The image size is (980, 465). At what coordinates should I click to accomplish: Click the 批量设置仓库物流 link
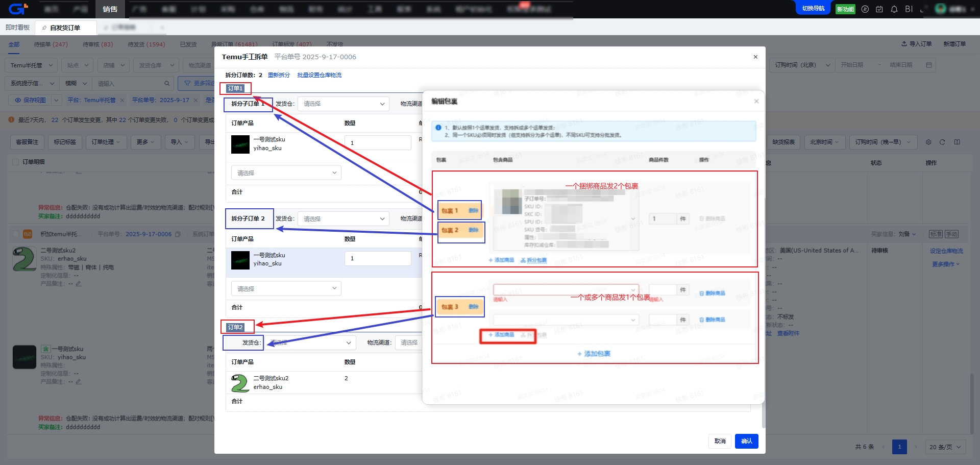[319, 75]
